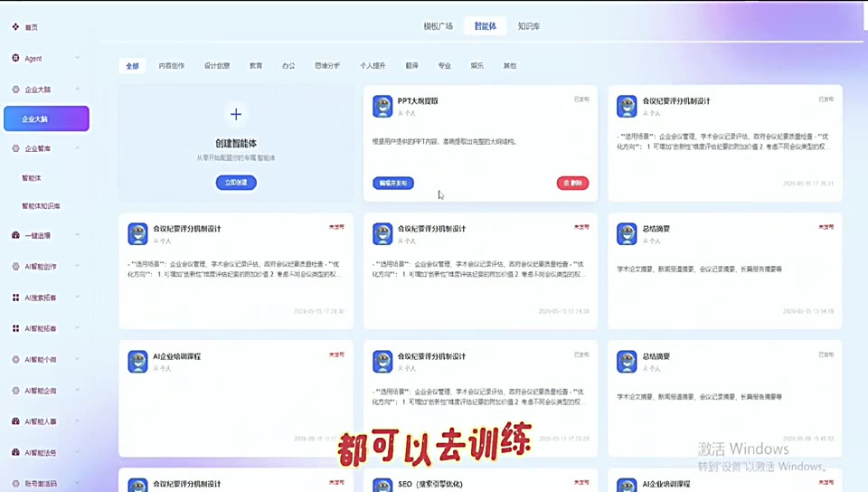Expand the 一键追爆 section chevron
Viewport: 868px width, 492px height.
(77, 235)
